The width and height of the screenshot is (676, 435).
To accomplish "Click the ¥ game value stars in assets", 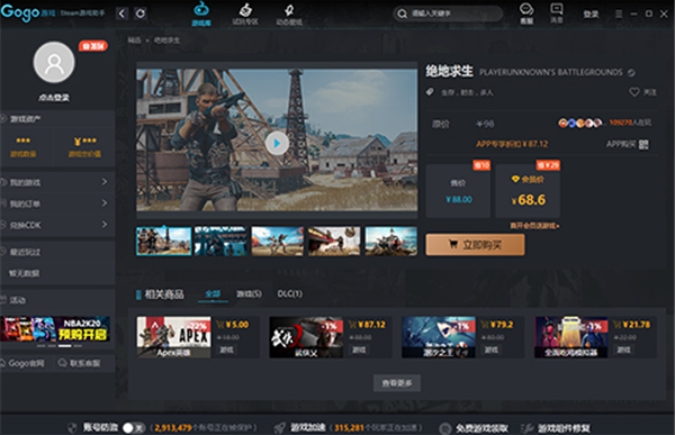I will click(x=85, y=141).
